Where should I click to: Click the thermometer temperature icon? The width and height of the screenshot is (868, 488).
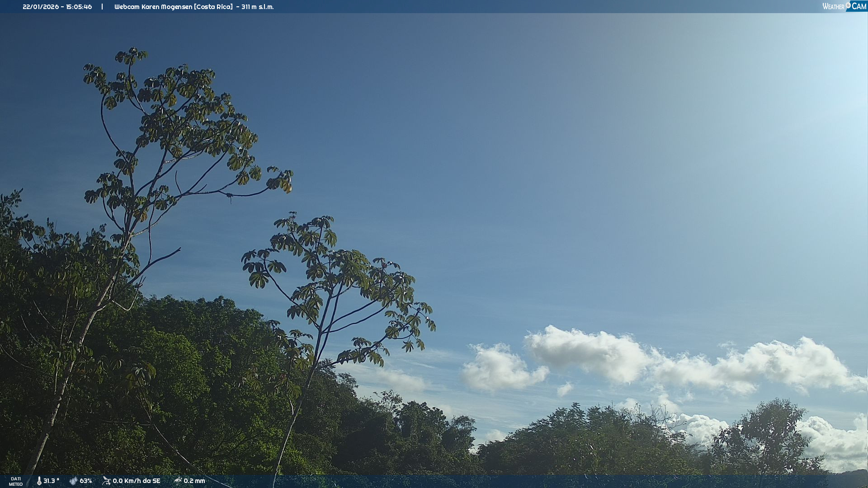point(39,481)
